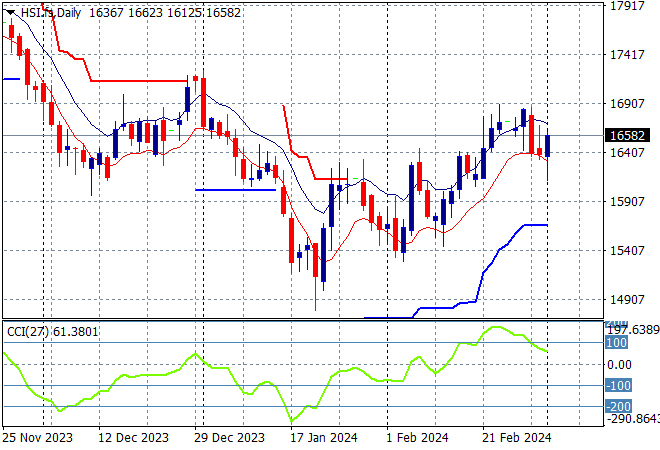Click the 25 Nov 2023 date label
The height and width of the screenshot is (450, 660).
[37, 437]
